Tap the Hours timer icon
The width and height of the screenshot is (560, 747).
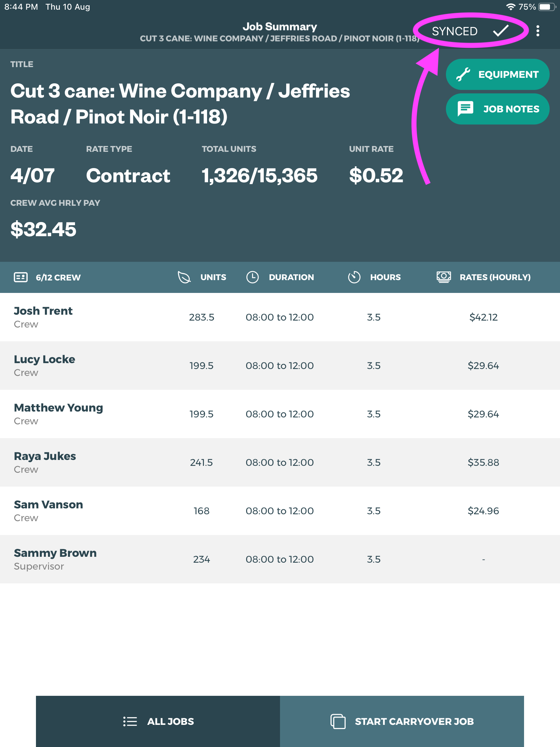[354, 277]
